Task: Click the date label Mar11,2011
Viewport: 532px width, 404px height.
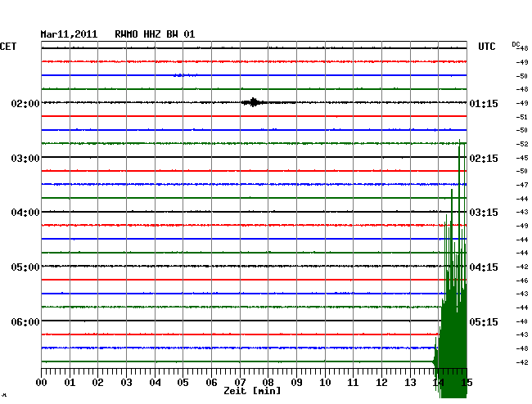Action: point(69,34)
